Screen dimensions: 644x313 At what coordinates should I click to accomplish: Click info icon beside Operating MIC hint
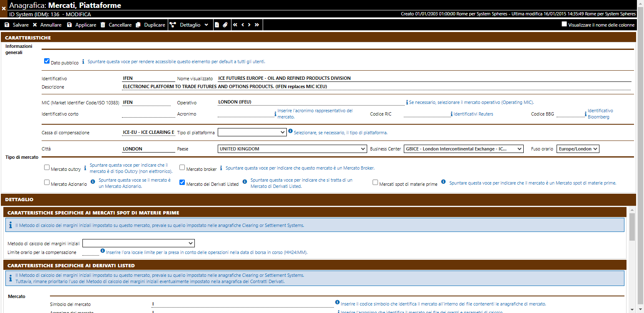coord(407,102)
